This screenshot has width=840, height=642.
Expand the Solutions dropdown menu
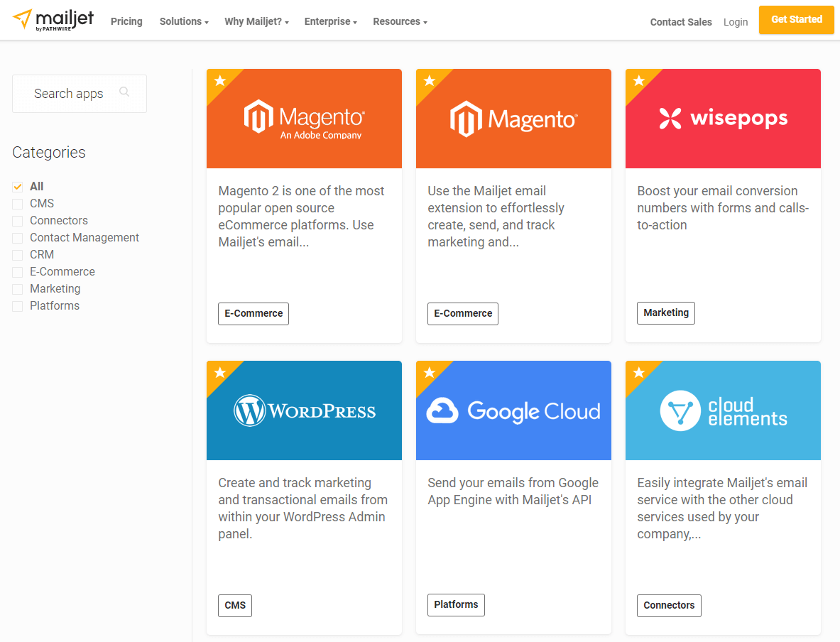point(184,21)
